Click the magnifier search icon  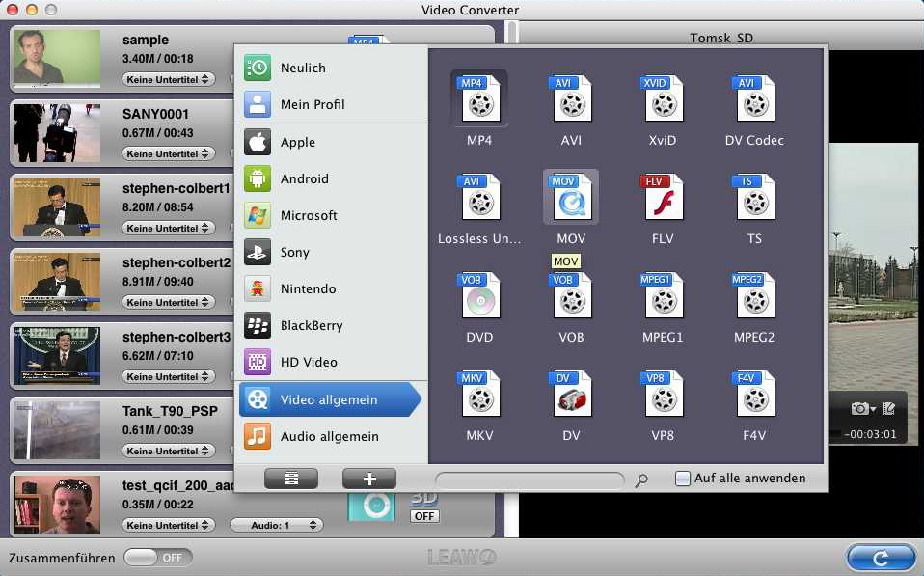[x=641, y=480]
